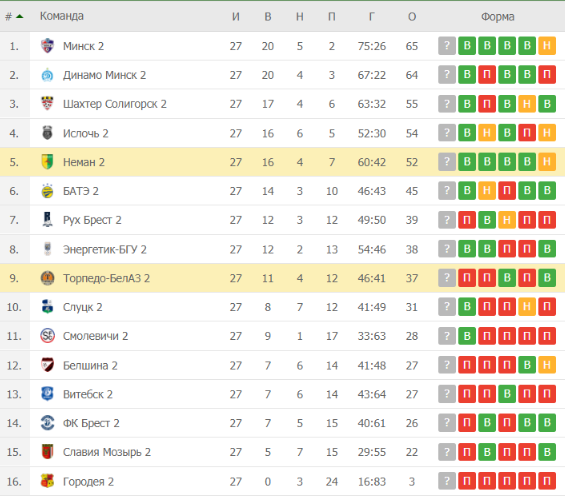This screenshot has width=565, height=501.
Task: Click the Динамо Минск 2 club logo
Action: pos(47,75)
